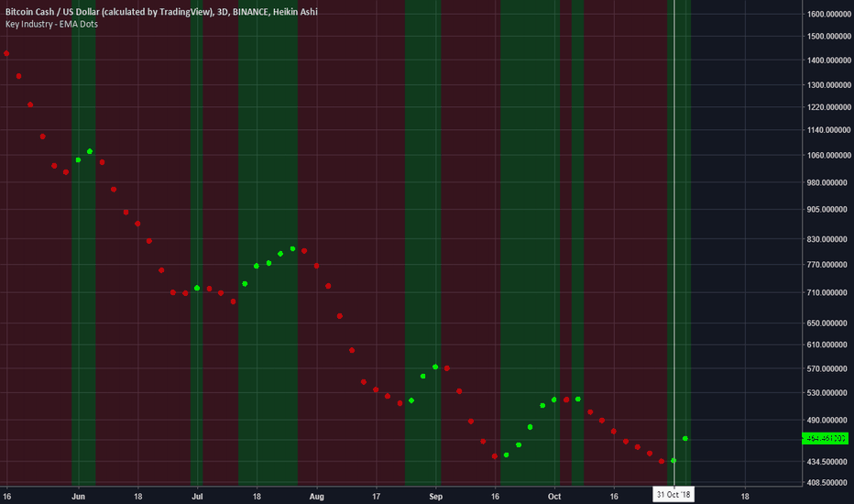Click the 1600.000000 price axis label
The width and height of the screenshot is (854, 504).
pos(828,14)
